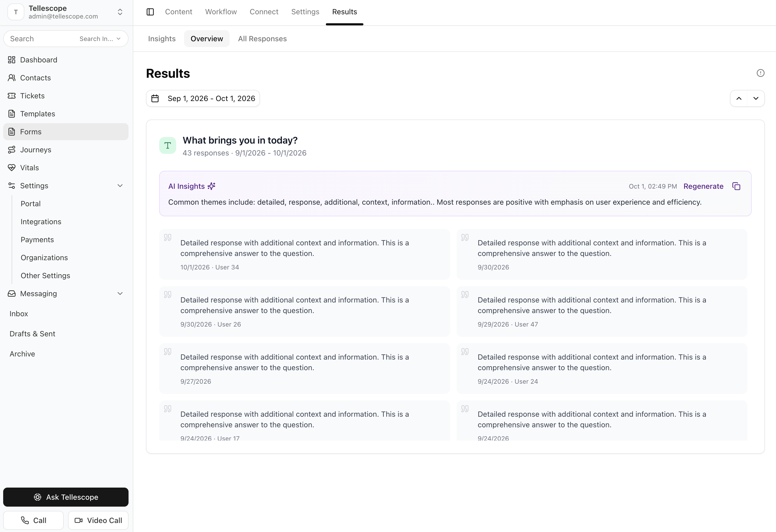Open Journeys in the sidebar

tap(66, 150)
